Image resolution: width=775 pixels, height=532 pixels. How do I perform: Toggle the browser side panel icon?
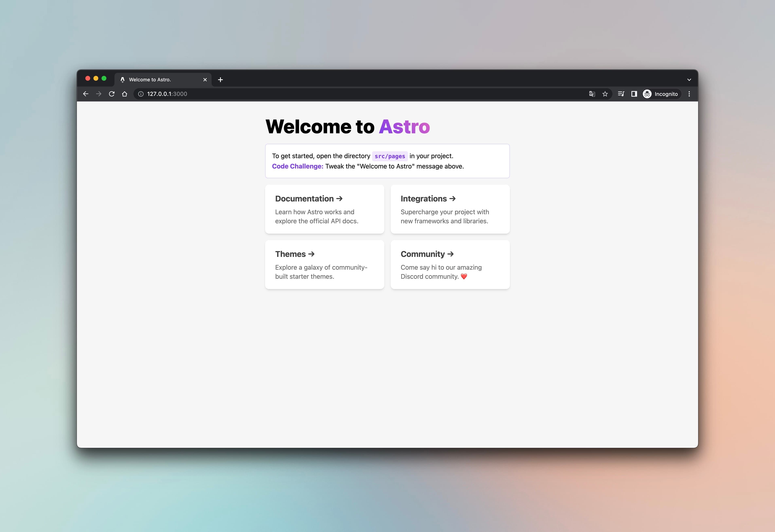pos(634,94)
